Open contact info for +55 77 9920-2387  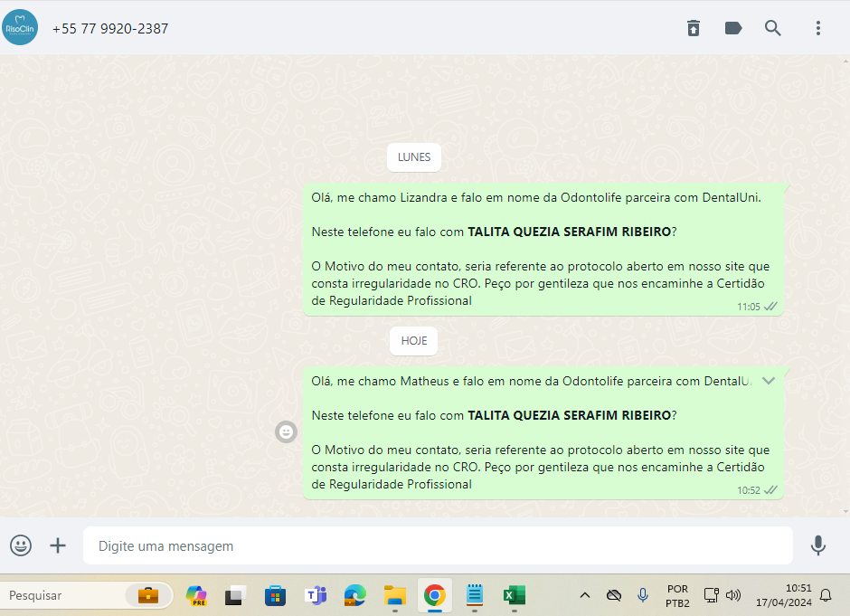110,28
